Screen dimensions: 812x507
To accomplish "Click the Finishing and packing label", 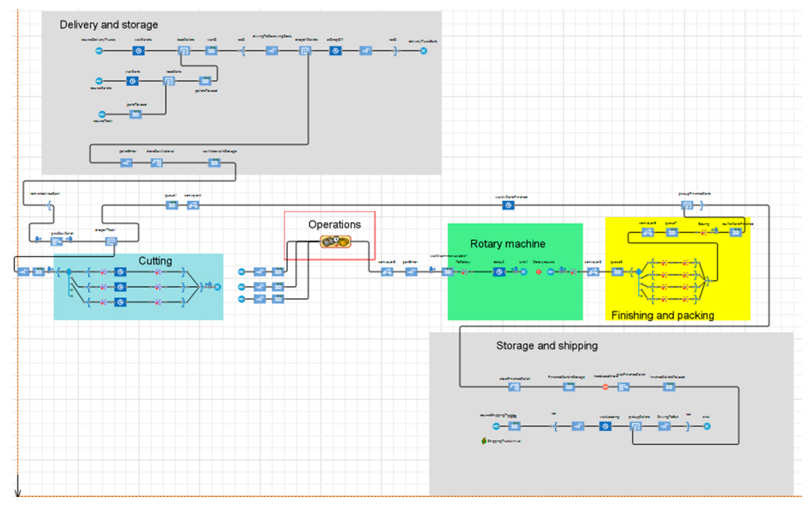I will pyautogui.click(x=663, y=315).
